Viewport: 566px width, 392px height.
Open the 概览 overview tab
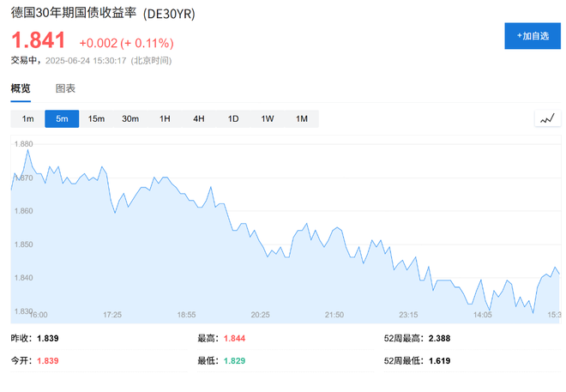pyautogui.click(x=21, y=88)
